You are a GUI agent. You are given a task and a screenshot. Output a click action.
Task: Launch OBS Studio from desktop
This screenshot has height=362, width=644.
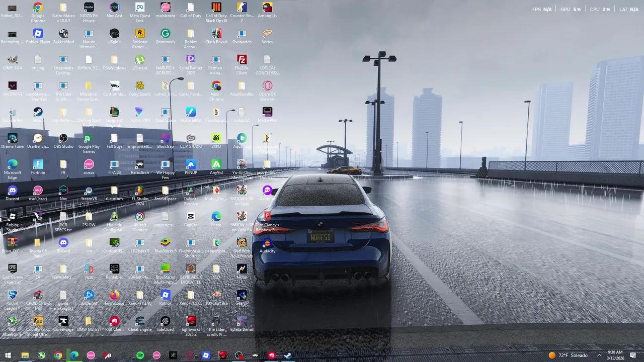point(63,141)
